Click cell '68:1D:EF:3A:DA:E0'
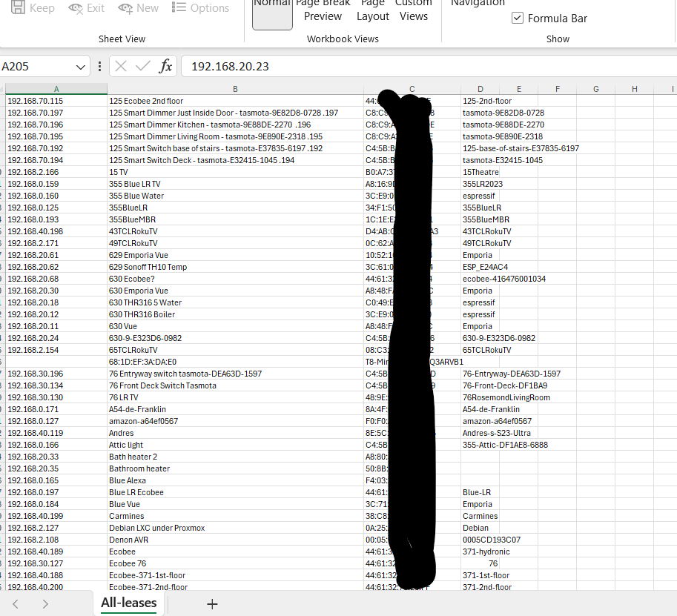This screenshot has height=616, width=677. (x=235, y=362)
